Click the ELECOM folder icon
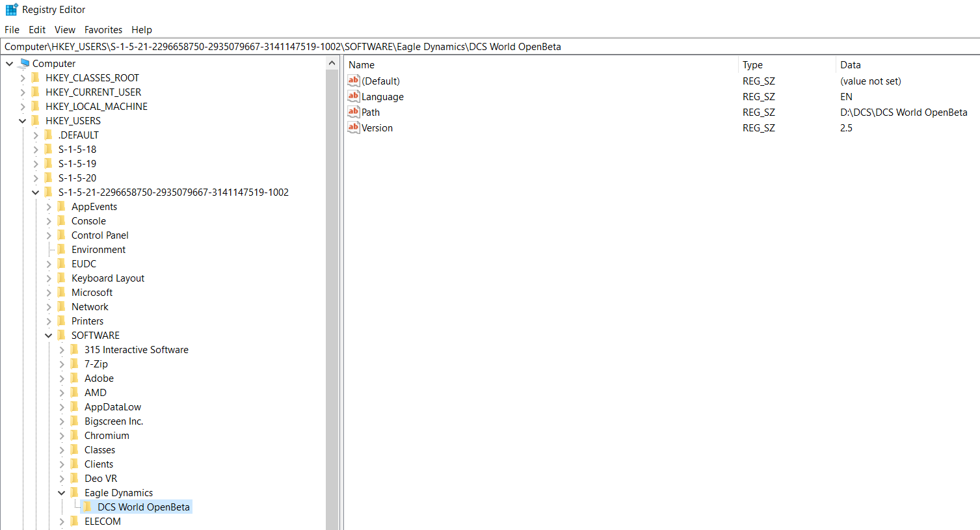This screenshot has height=530, width=980. [x=74, y=521]
